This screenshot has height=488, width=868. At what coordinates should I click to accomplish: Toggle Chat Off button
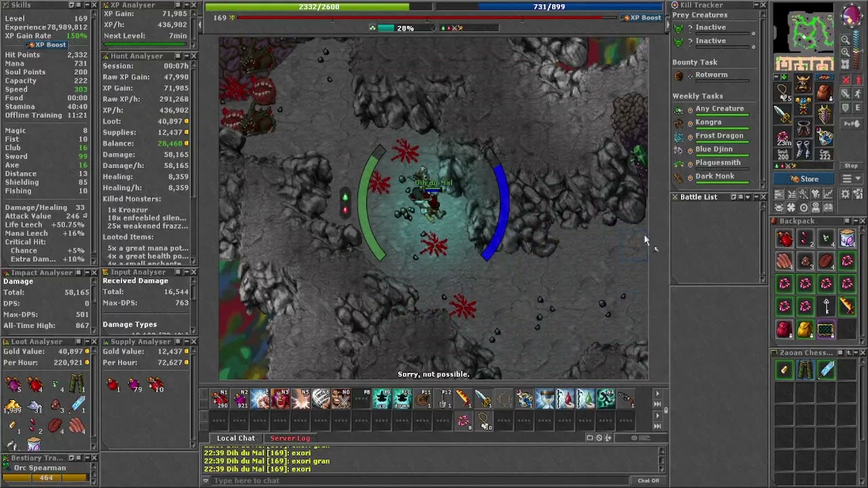point(648,481)
